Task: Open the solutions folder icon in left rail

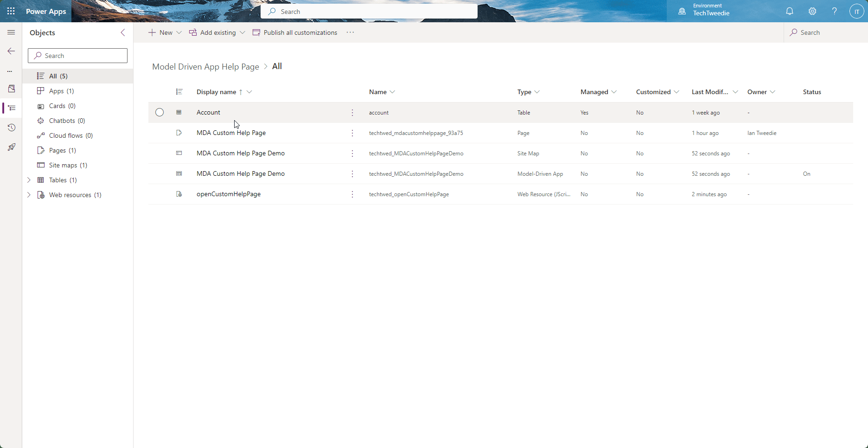Action: (11, 89)
